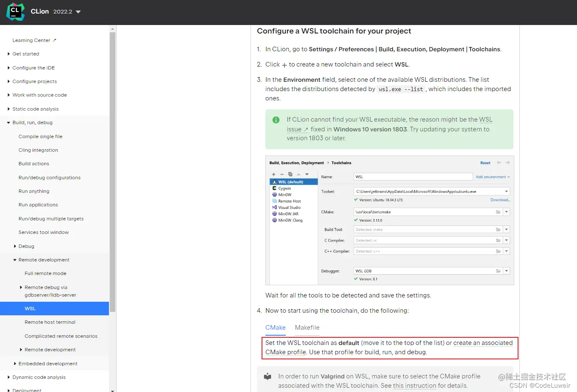The image size is (577, 392).
Task: Open Run/debug configurations page
Action: pyautogui.click(x=49, y=178)
